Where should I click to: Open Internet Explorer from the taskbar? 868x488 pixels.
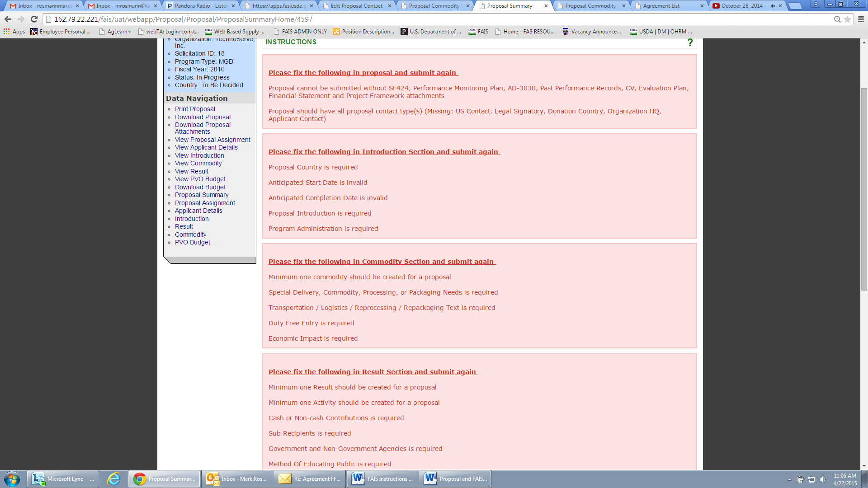point(113,479)
